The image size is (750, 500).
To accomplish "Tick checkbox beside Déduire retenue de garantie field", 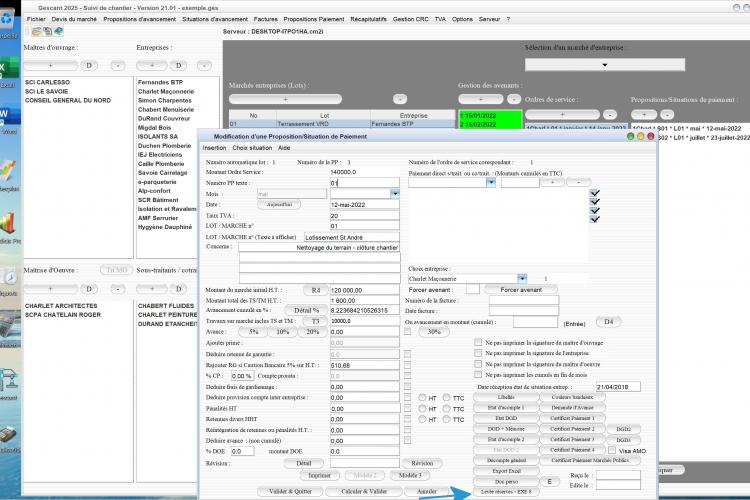I will 408,354.
